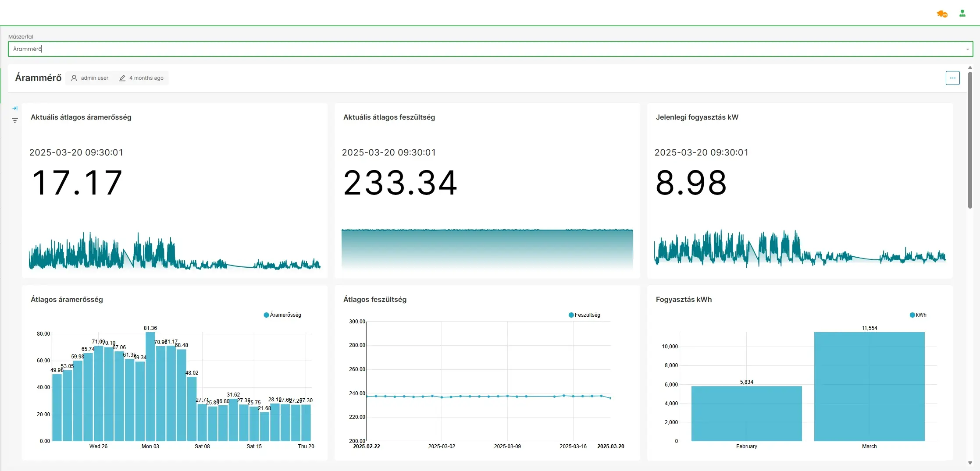The width and height of the screenshot is (980, 471).
Task: Toggle the kWh legend series
Action: [918, 315]
